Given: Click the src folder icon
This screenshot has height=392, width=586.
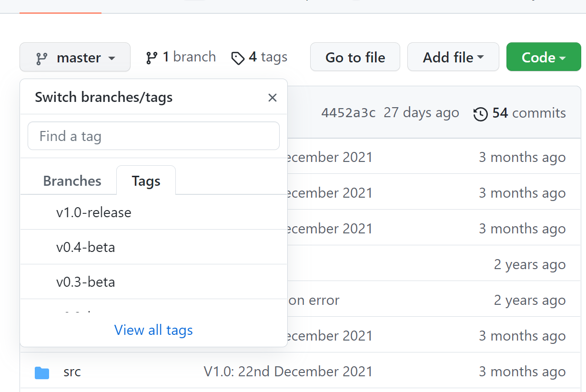Looking at the screenshot, I should [42, 372].
